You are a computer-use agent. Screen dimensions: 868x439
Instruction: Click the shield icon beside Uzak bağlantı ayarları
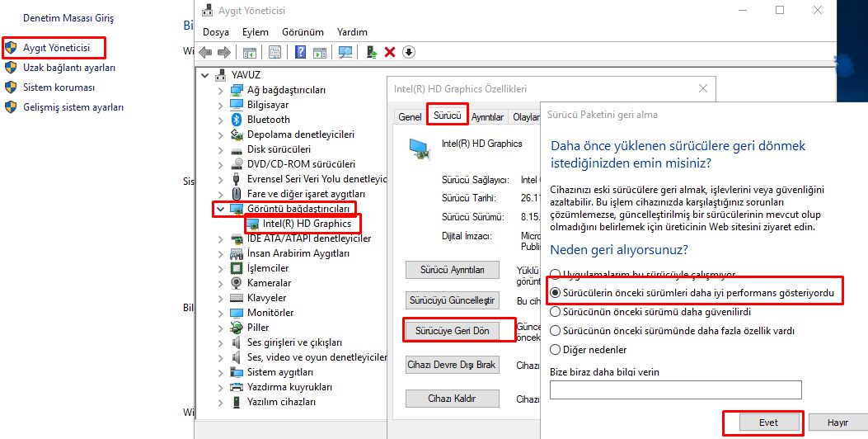(x=11, y=68)
